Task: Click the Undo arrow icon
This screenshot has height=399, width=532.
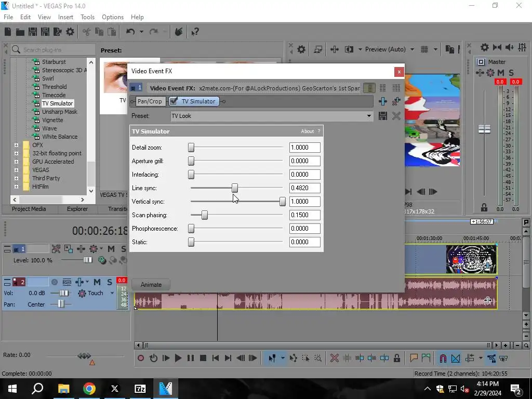Action: click(x=130, y=32)
